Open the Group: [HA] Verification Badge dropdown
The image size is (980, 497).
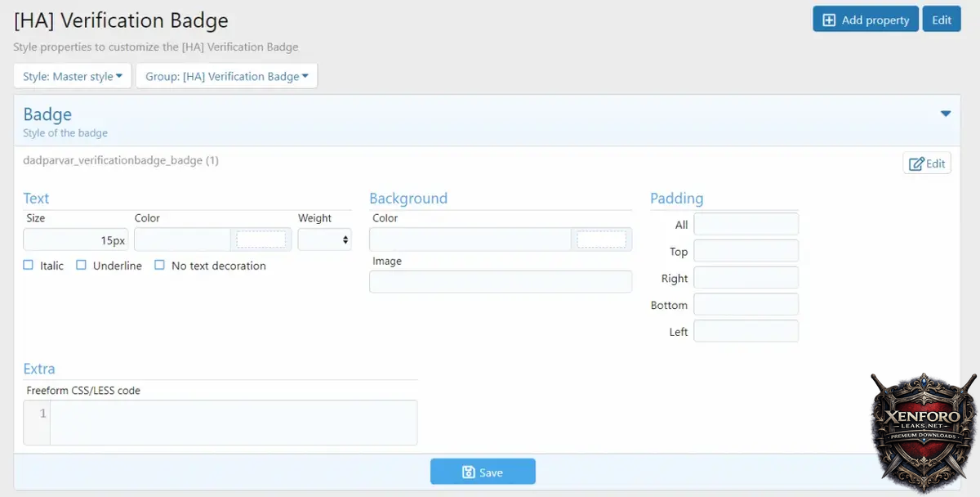(226, 76)
